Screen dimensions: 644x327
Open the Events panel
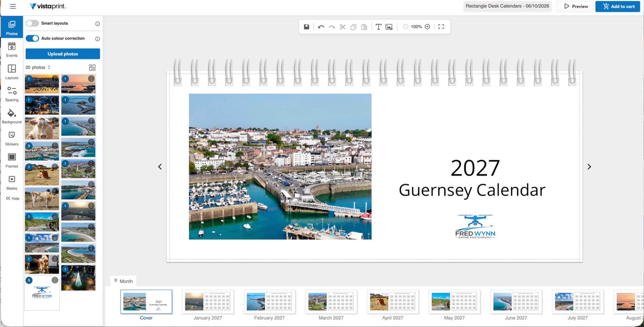tap(12, 50)
